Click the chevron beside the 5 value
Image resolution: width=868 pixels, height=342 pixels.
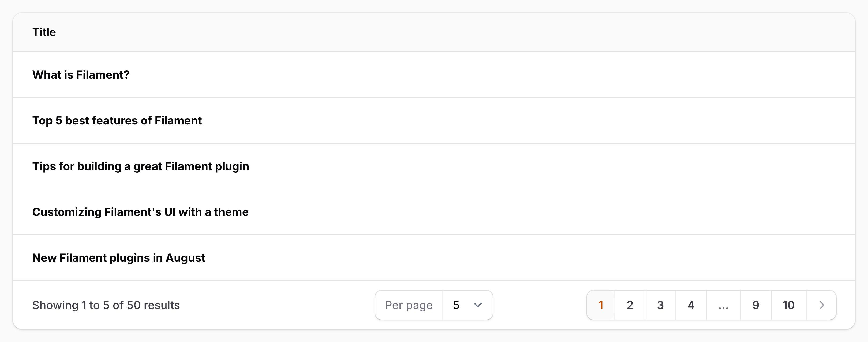477,305
